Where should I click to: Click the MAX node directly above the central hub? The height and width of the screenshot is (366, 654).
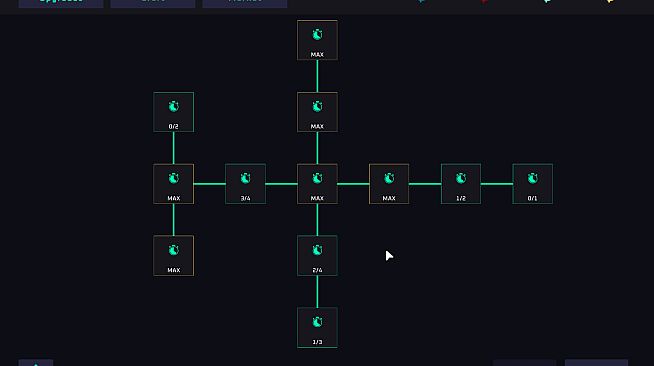click(x=317, y=112)
